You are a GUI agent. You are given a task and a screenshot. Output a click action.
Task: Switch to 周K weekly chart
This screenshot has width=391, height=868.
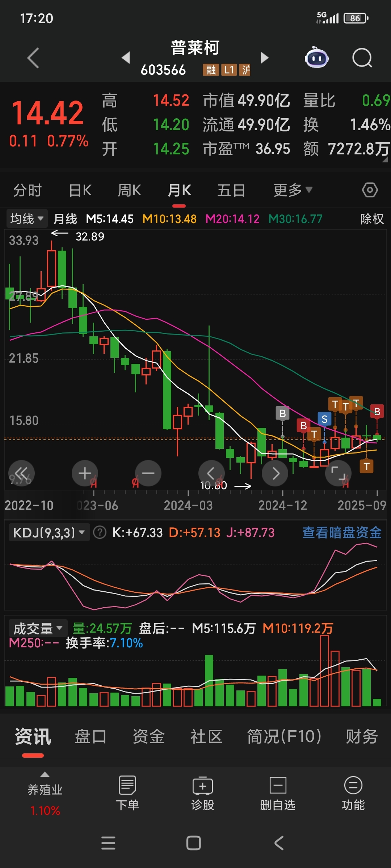click(x=130, y=190)
